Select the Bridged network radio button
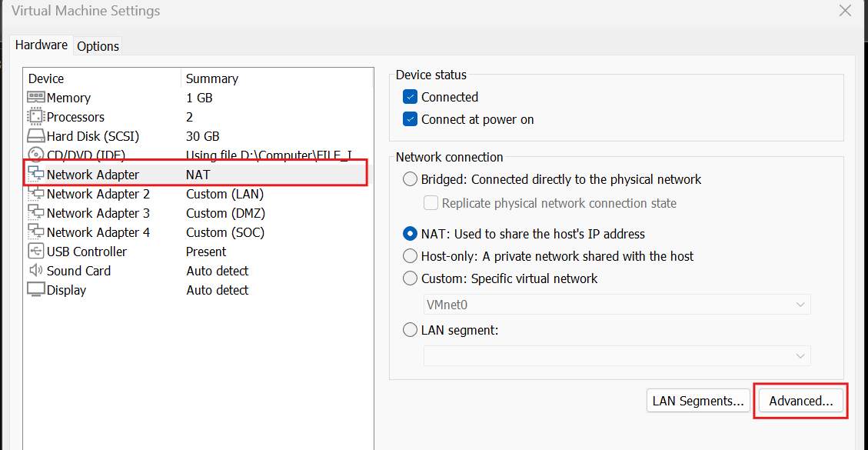The width and height of the screenshot is (868, 450). (411, 179)
